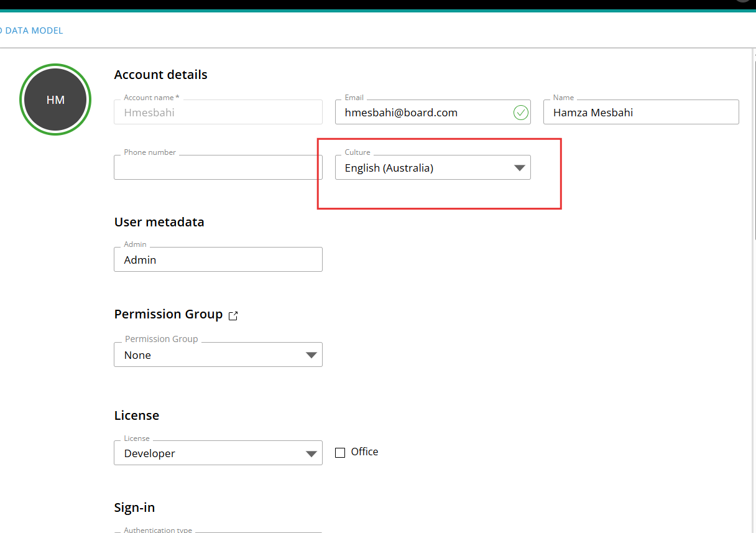Expand the Culture dropdown arrow
Screen dimensions: 756x533
pos(520,168)
